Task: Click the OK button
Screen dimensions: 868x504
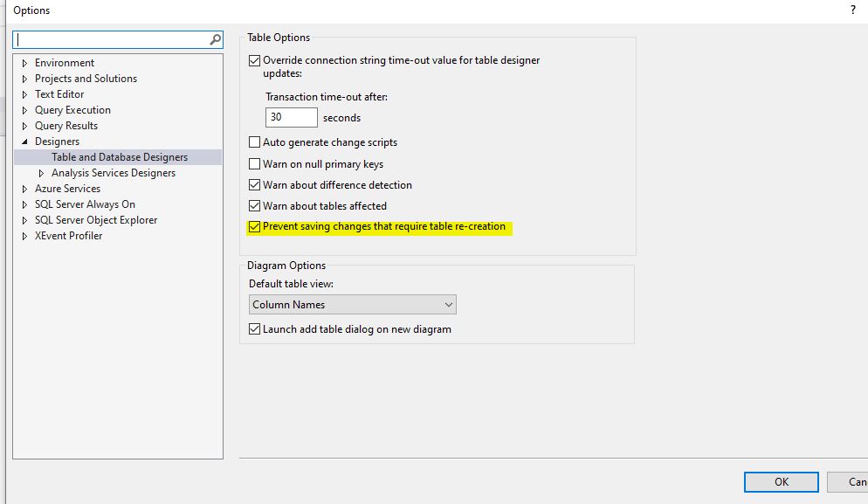Action: (781, 481)
